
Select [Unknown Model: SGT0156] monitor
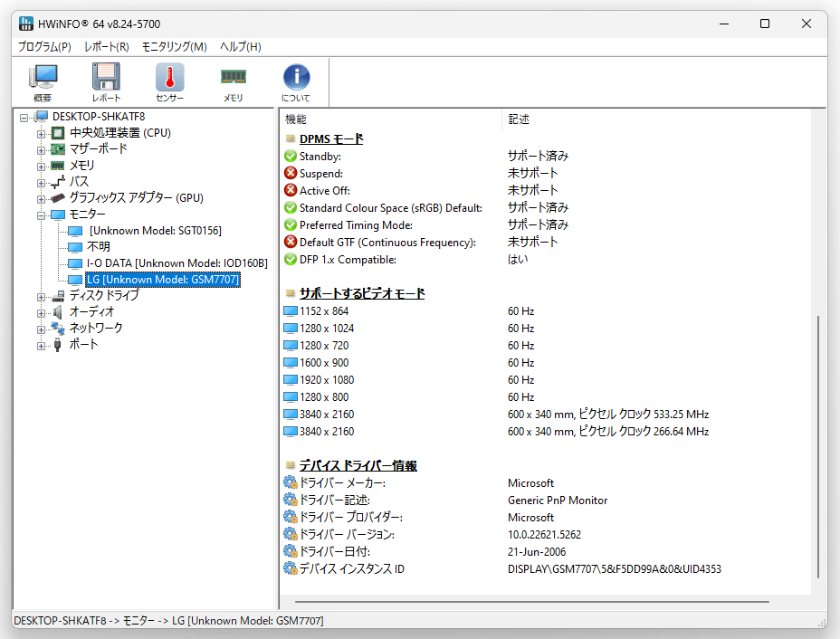point(156,231)
